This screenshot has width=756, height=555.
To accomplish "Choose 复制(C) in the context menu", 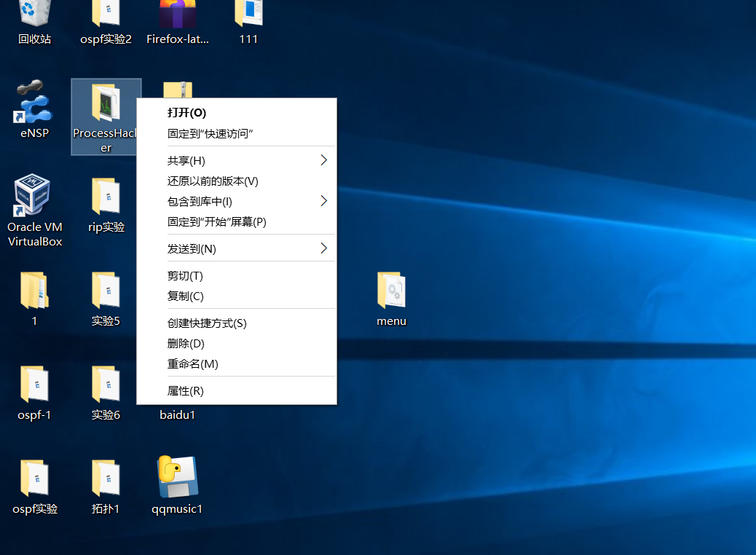I will 236,296.
